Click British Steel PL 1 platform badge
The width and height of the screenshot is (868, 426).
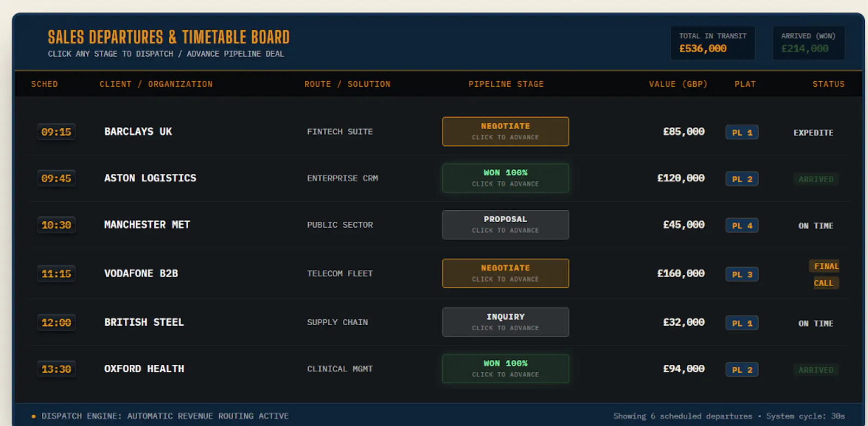click(x=742, y=323)
